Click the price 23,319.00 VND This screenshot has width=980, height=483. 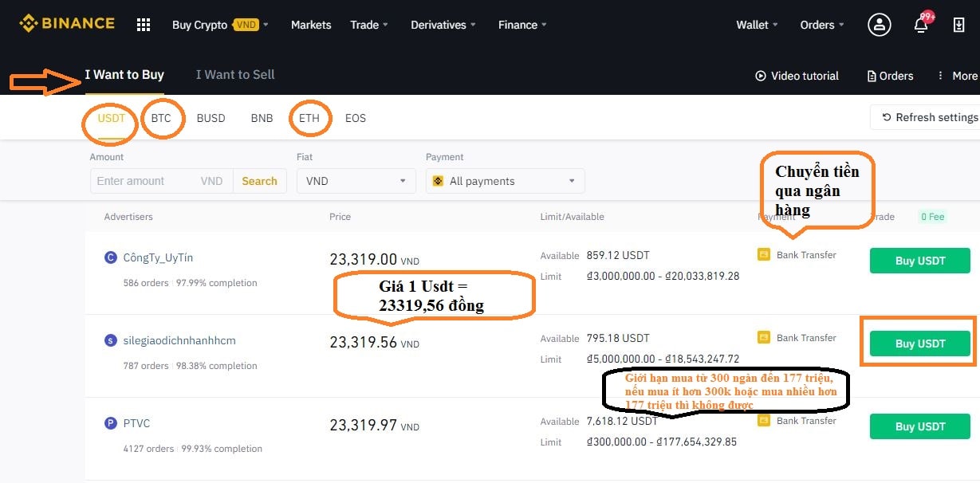click(x=374, y=259)
